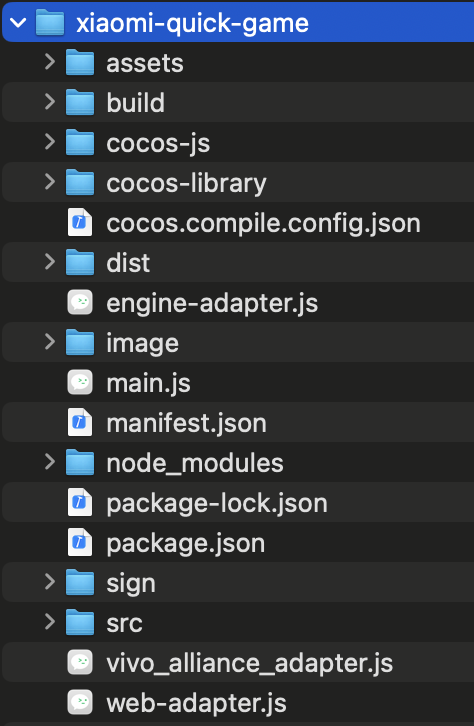Expand the build folder arrow
This screenshot has width=474, height=726.
pyautogui.click(x=50, y=102)
